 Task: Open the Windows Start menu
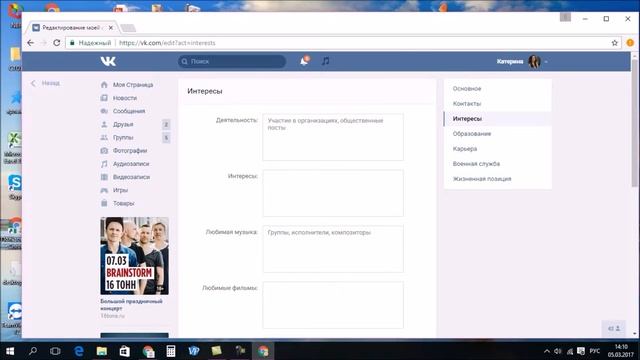[10, 351]
